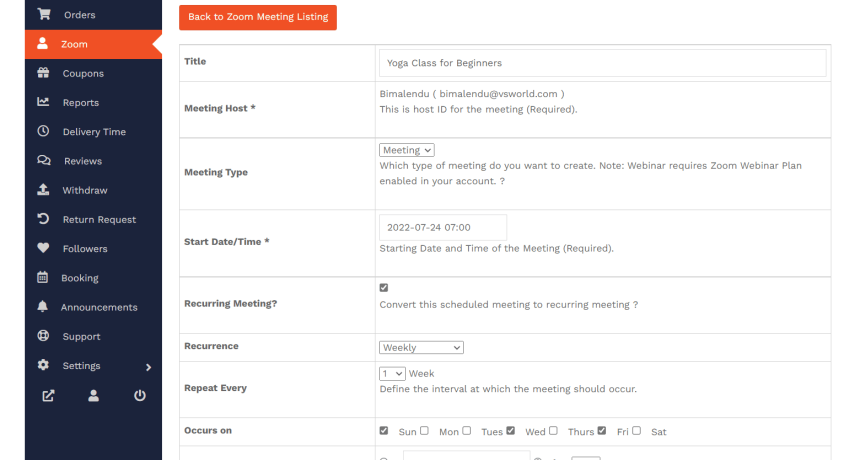Click the external link icon below Settings

(48, 395)
